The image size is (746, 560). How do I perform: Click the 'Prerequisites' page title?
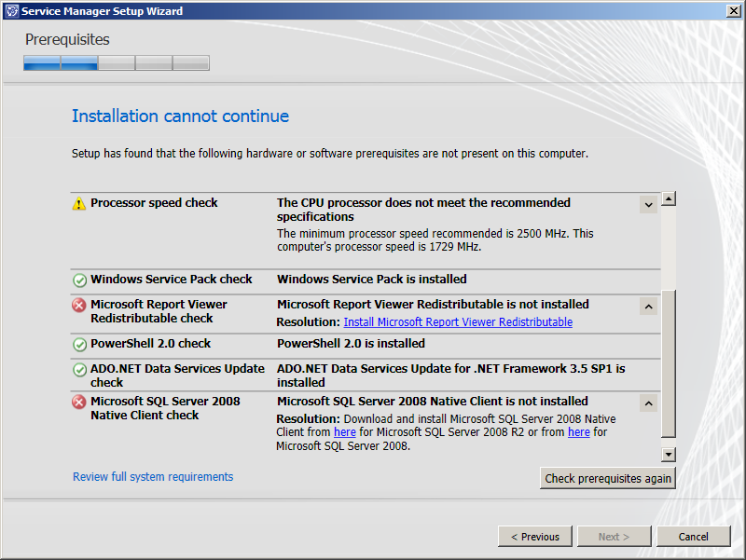67,39
